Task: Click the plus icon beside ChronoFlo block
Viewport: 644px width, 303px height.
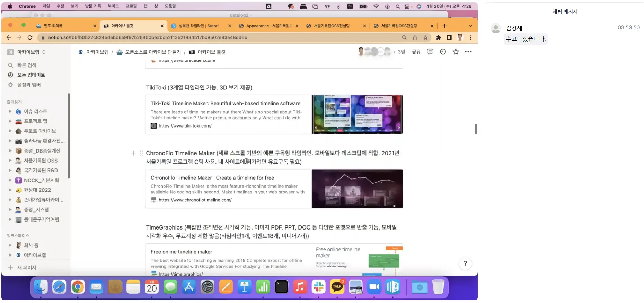Action: click(133, 153)
